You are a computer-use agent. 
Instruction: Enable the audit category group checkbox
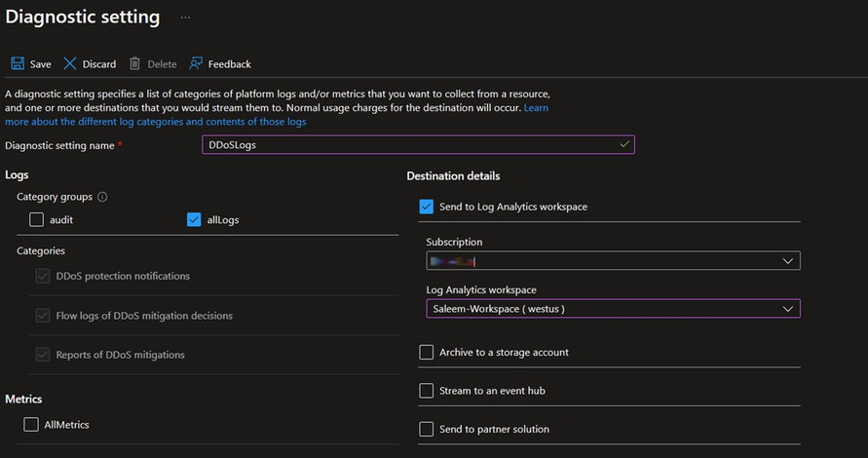tap(36, 219)
